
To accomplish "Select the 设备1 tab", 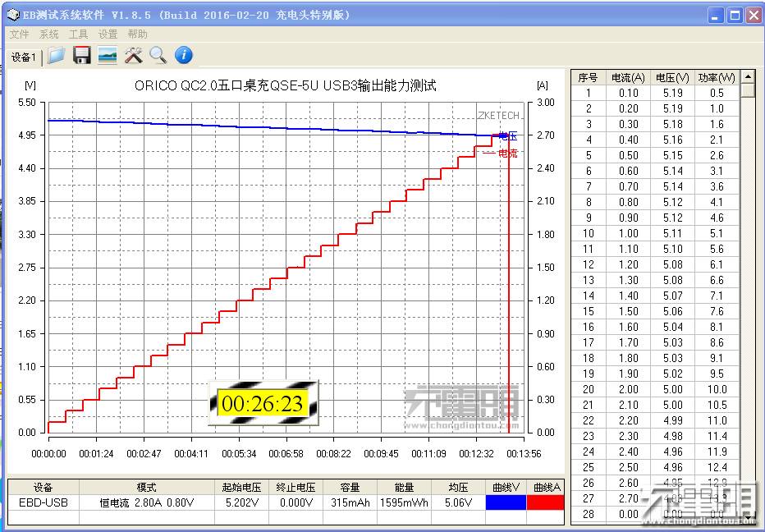I will pyautogui.click(x=24, y=57).
